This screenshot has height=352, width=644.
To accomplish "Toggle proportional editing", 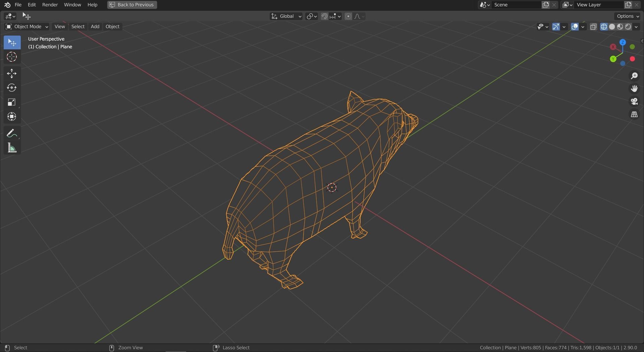I will [348, 16].
